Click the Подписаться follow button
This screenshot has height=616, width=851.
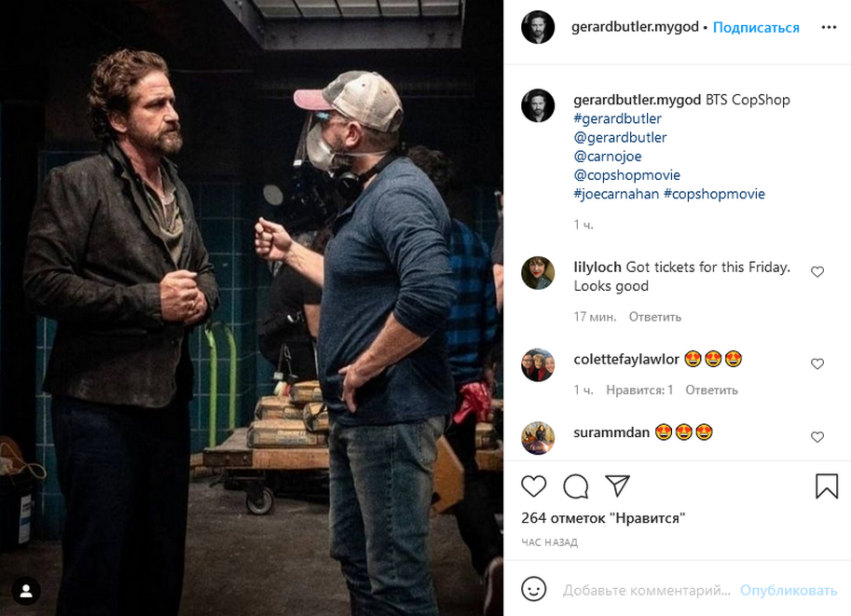tap(756, 27)
